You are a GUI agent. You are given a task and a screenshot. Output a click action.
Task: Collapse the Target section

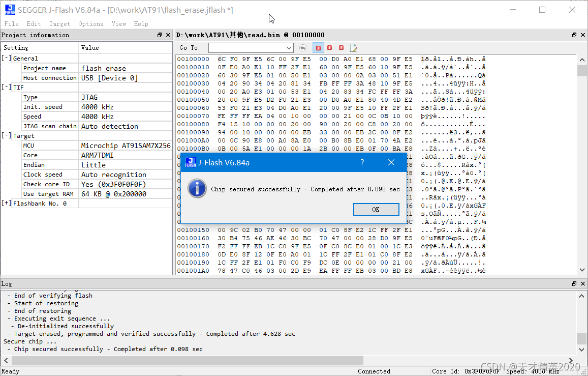(7, 135)
